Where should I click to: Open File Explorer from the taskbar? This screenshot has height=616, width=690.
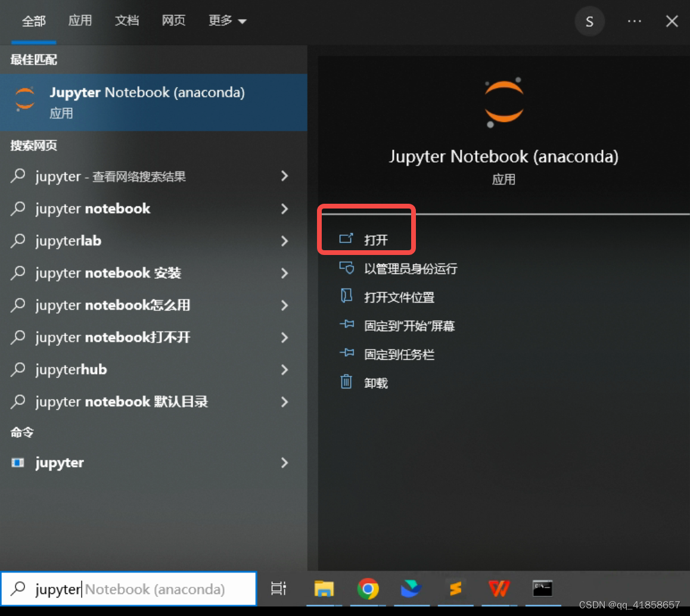[x=324, y=589]
